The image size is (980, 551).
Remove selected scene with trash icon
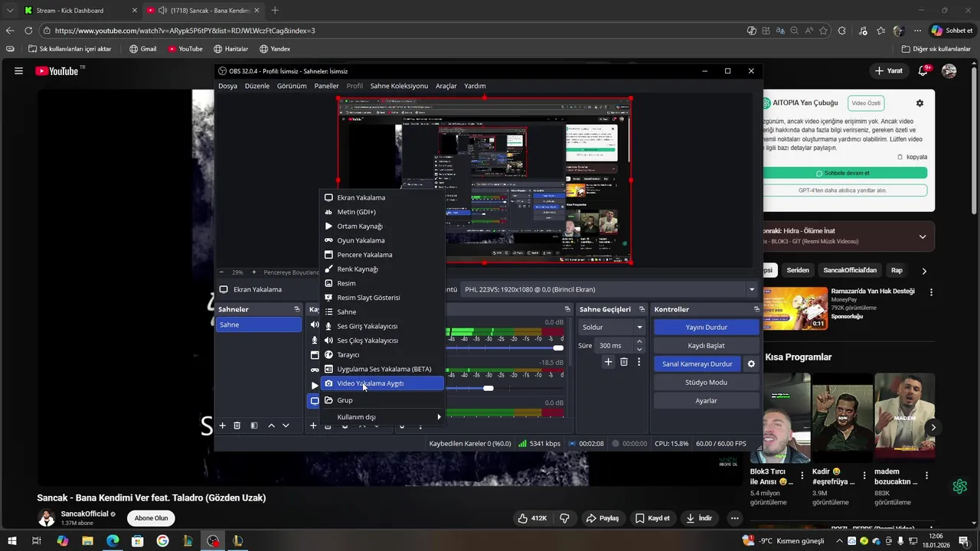click(237, 425)
